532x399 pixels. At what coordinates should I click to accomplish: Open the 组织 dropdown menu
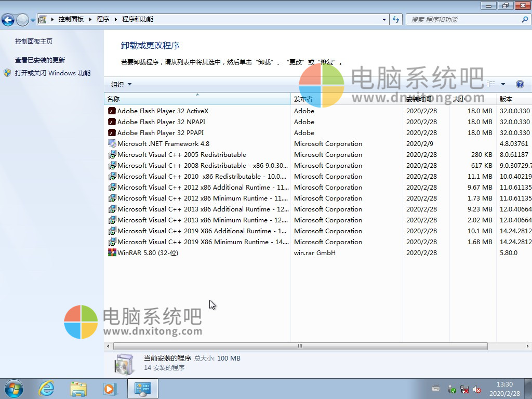(121, 85)
